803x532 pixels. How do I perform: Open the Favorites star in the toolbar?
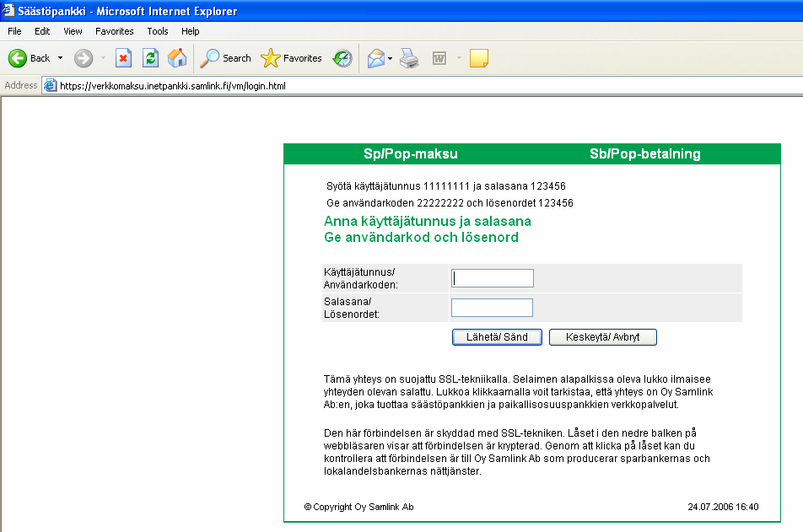(x=291, y=58)
